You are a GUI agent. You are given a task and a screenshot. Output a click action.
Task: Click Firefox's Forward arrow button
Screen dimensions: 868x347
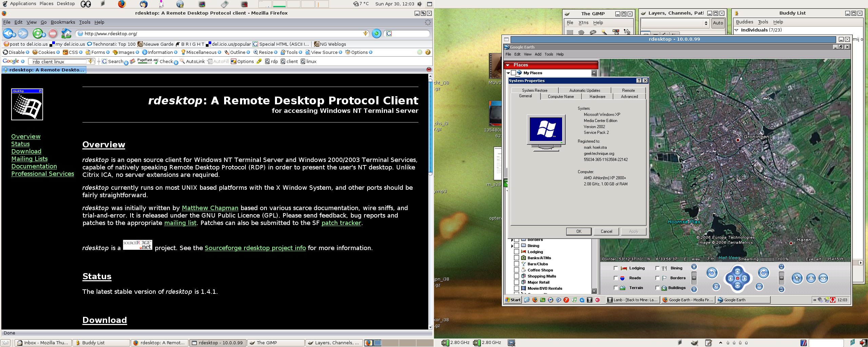point(23,34)
